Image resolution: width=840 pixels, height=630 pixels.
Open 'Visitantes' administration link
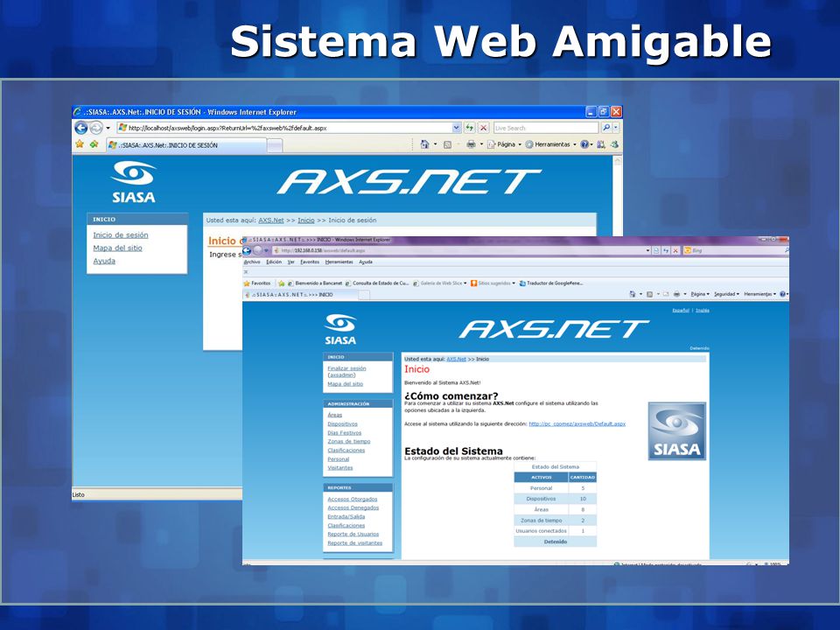point(340,467)
